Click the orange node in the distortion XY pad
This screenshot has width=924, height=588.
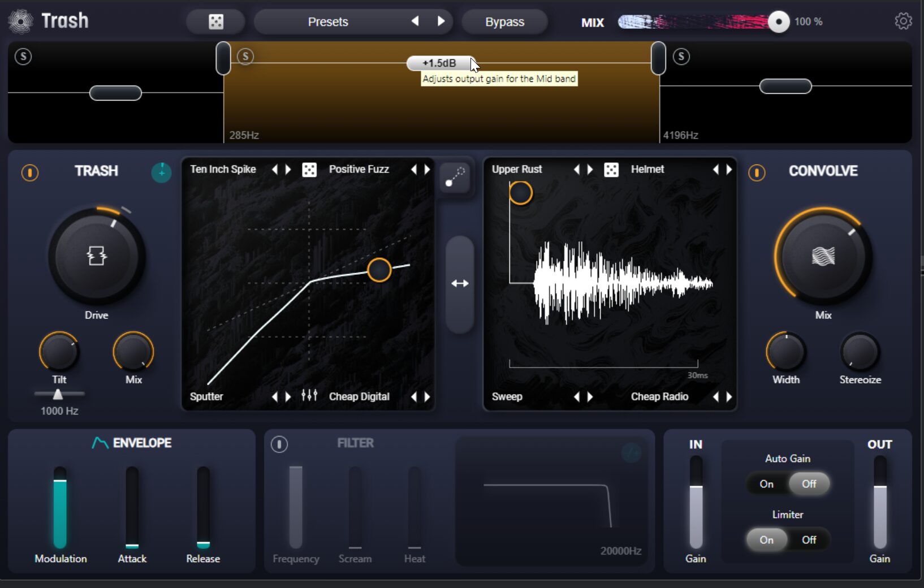click(379, 270)
